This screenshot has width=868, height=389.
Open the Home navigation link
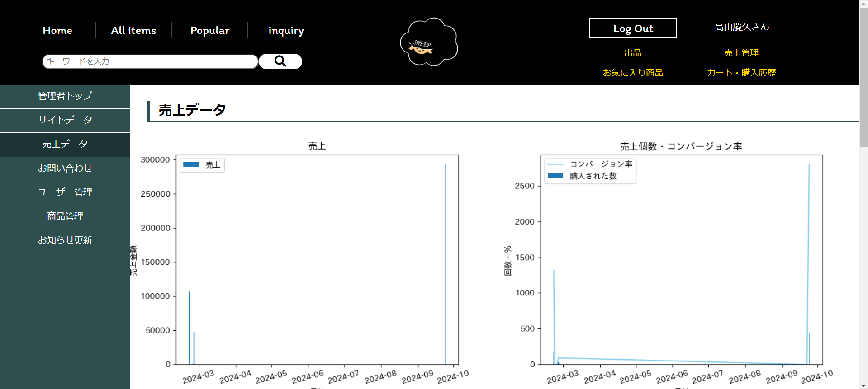[x=57, y=30]
